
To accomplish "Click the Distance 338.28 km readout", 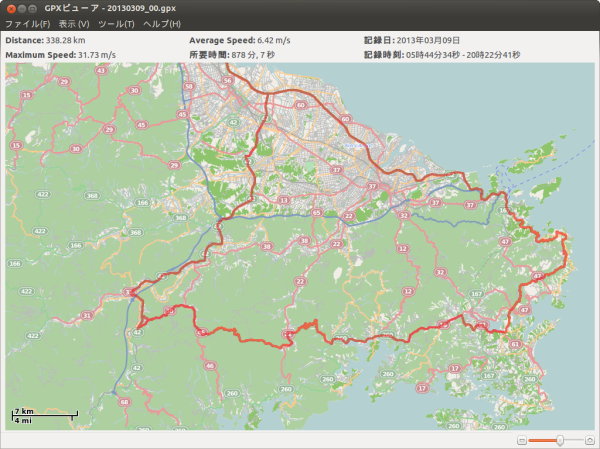I will 46,40.
